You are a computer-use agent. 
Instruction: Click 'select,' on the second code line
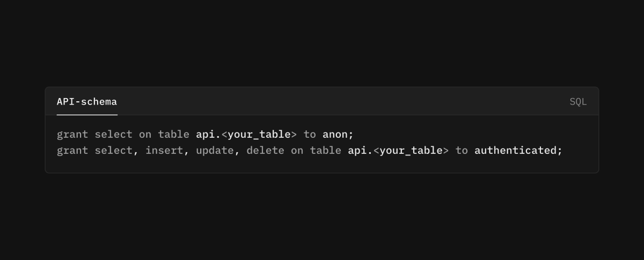(116, 151)
